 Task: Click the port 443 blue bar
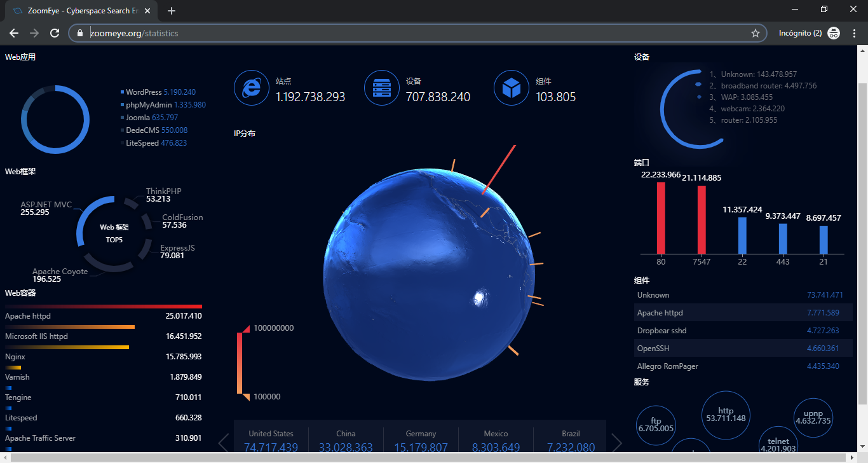(783, 239)
